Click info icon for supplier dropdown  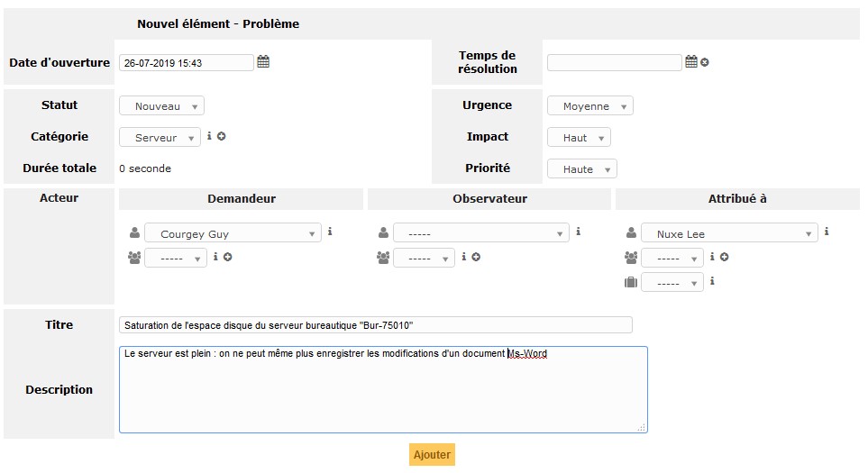(x=712, y=281)
